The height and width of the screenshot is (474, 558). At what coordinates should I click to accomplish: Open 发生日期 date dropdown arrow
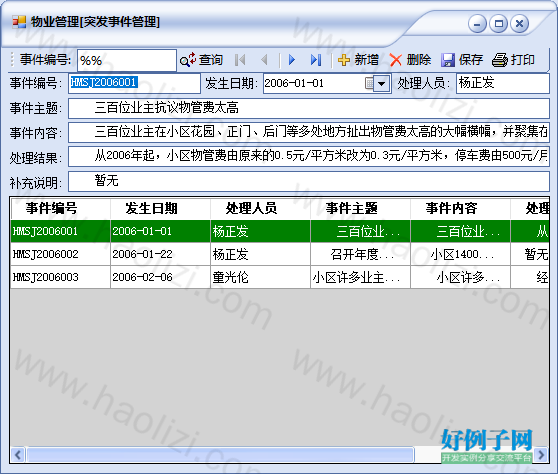pyautogui.click(x=381, y=84)
